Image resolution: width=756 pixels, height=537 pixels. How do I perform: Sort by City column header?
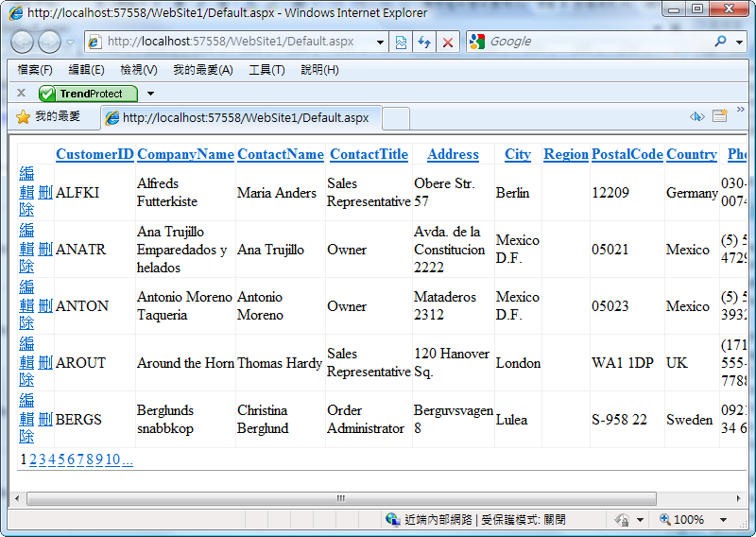pos(518,154)
